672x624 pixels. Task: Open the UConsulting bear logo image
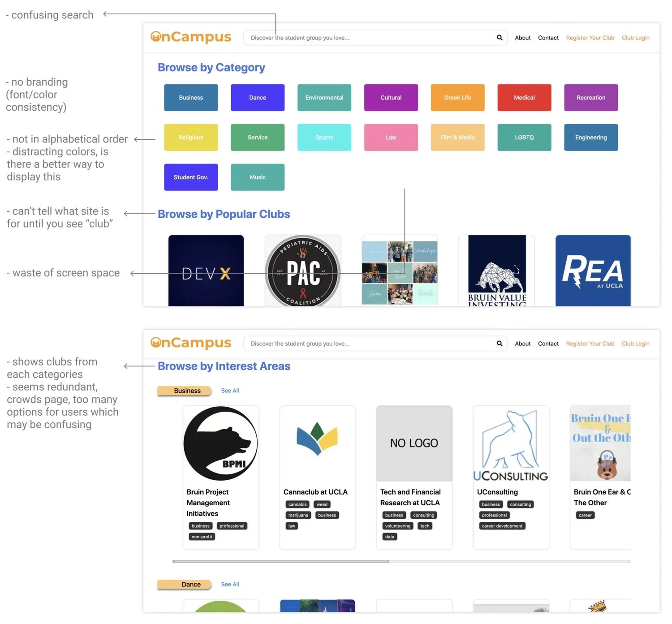511,443
